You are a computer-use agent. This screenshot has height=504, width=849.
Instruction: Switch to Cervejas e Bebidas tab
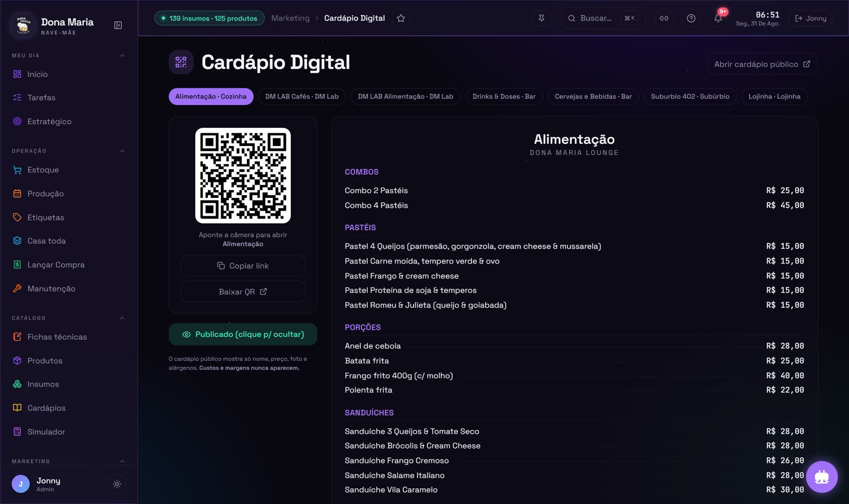tap(593, 97)
